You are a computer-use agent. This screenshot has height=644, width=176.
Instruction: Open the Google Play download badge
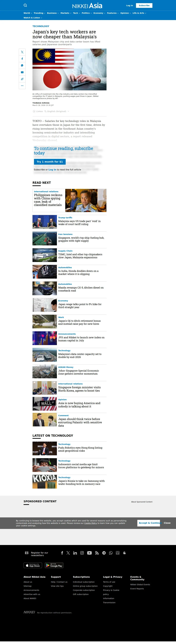(54, 565)
